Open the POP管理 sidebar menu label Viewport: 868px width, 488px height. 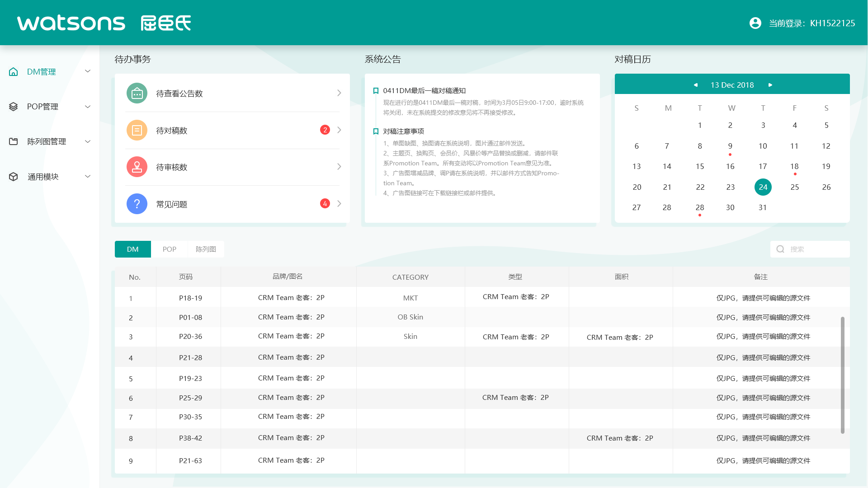click(42, 107)
